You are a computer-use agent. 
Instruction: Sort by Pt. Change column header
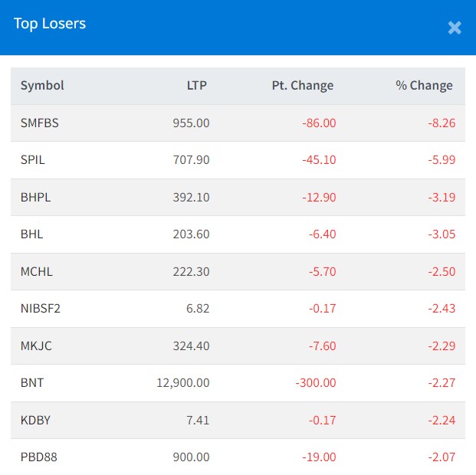[302, 86]
